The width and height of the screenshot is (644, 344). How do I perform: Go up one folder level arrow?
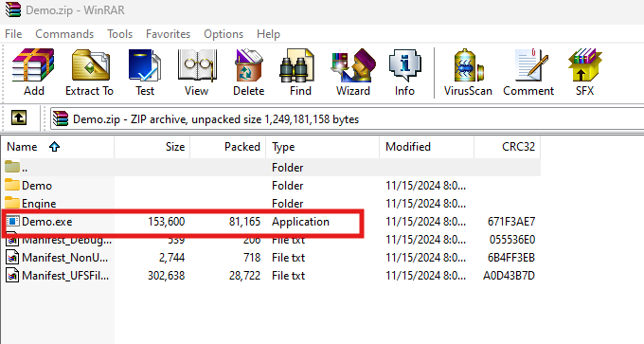19,118
